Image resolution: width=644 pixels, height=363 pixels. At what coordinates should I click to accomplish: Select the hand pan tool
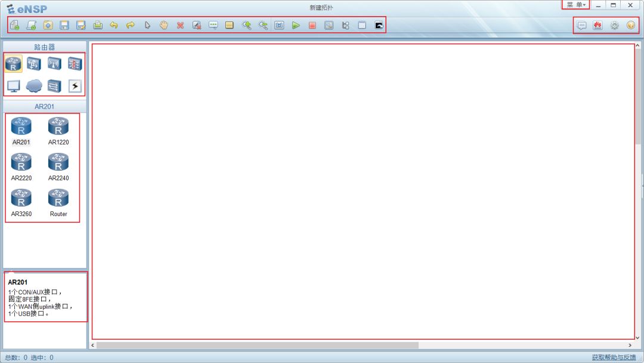pyautogui.click(x=163, y=25)
